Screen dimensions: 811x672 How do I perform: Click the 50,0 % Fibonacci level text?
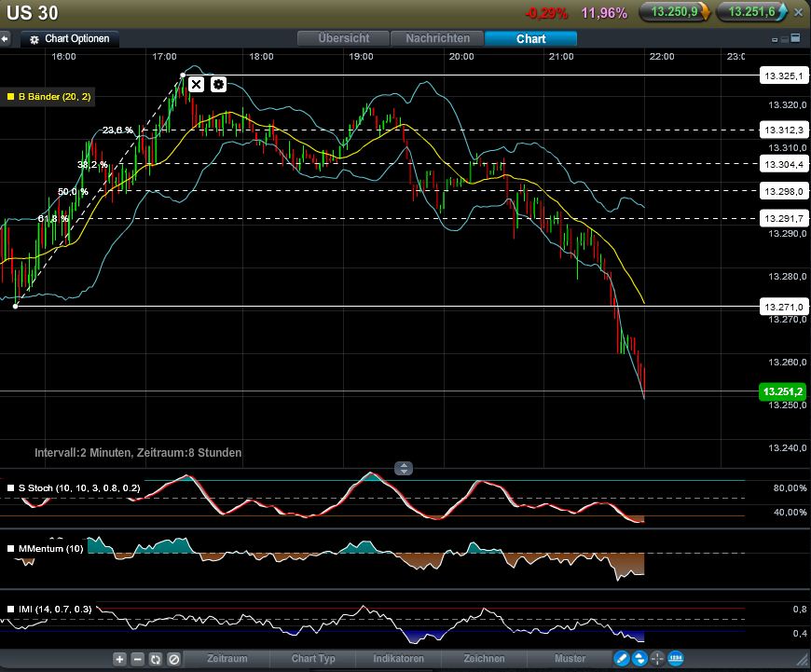[x=73, y=191]
